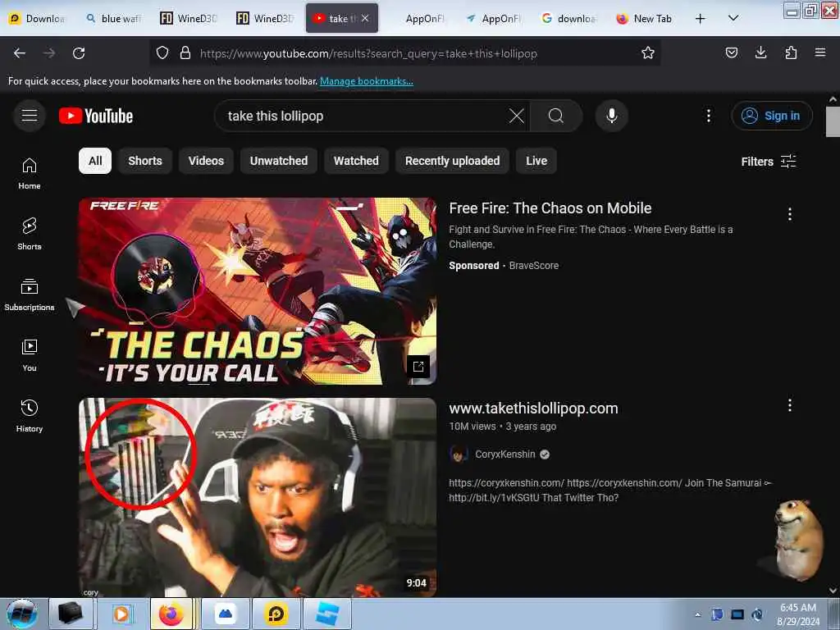The height and width of the screenshot is (630, 840).
Task: Open a new browser tab
Action: tap(700, 19)
